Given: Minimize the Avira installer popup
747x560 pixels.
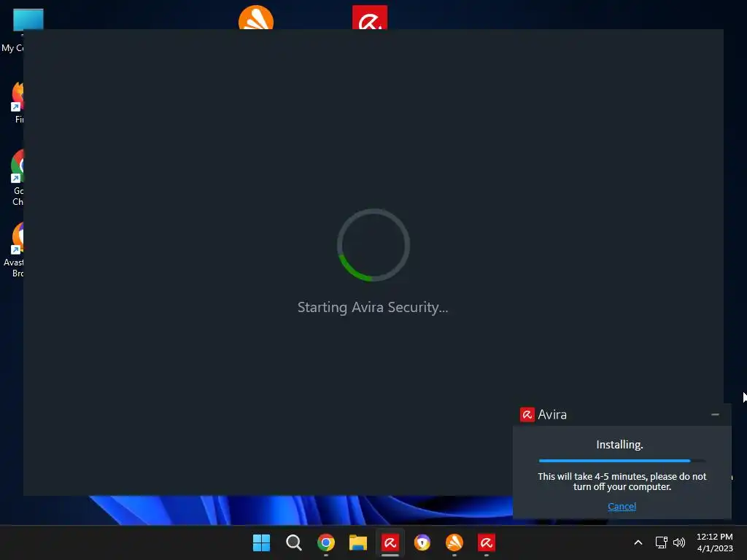Looking at the screenshot, I should click(715, 415).
